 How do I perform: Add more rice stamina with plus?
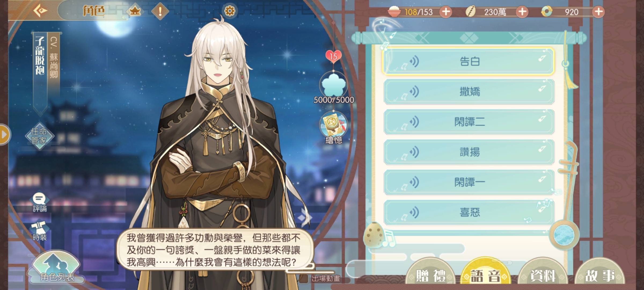pyautogui.click(x=446, y=12)
